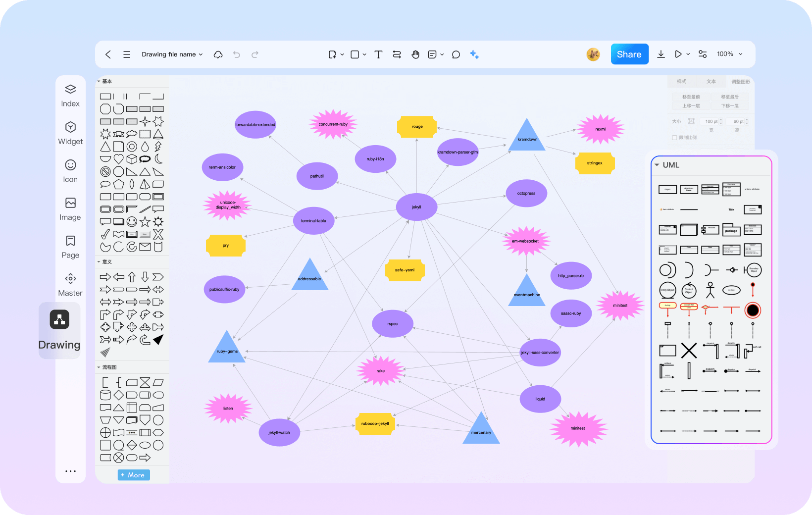The width and height of the screenshot is (812, 515).
Task: Click the More shapes button
Action: [133, 475]
